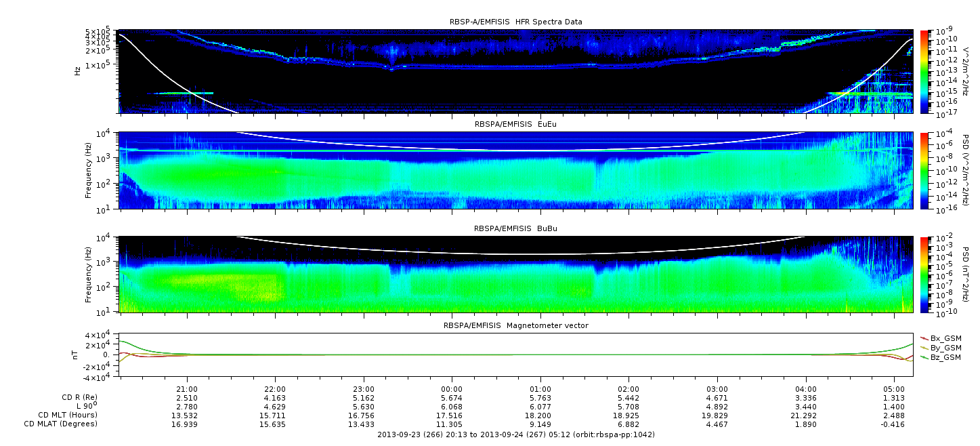Click the RBSPA/EMFISIS BuBu panel title
The width and height of the screenshot is (980, 446).
coord(516,229)
